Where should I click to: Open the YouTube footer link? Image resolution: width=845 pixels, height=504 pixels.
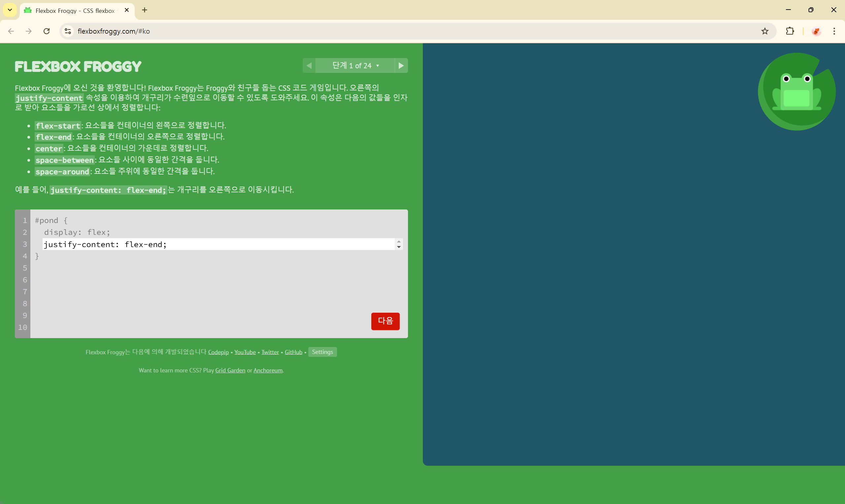pyautogui.click(x=245, y=352)
